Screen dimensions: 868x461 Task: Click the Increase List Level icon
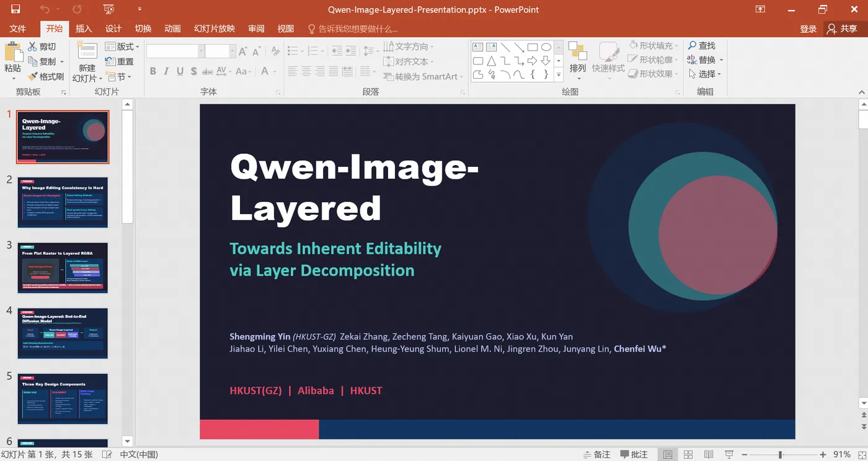click(350, 51)
